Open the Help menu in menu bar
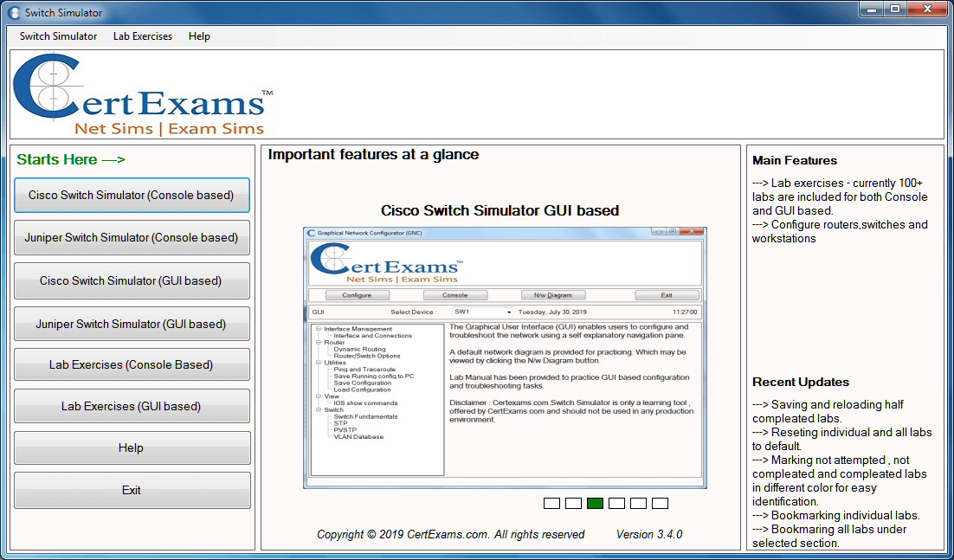 (x=199, y=36)
